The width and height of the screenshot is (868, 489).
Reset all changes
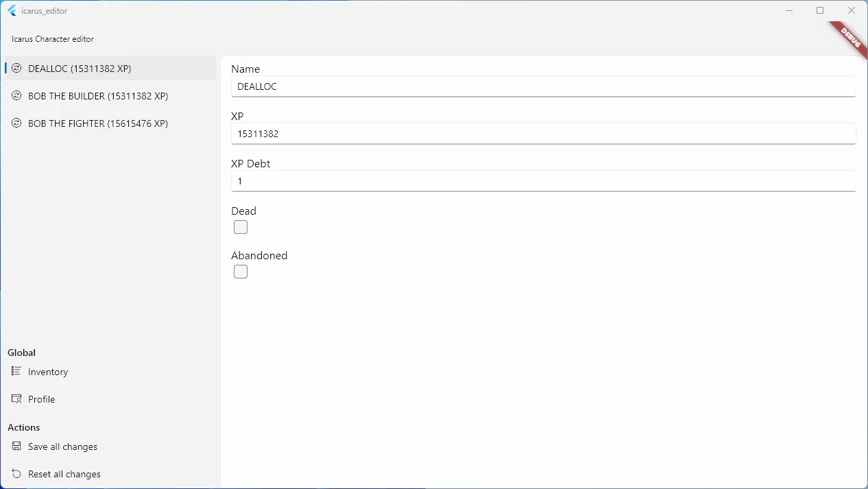(64, 474)
